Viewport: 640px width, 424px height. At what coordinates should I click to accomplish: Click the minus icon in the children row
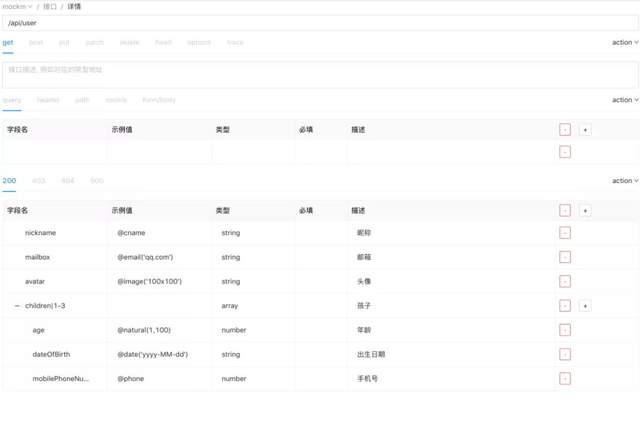click(565, 306)
